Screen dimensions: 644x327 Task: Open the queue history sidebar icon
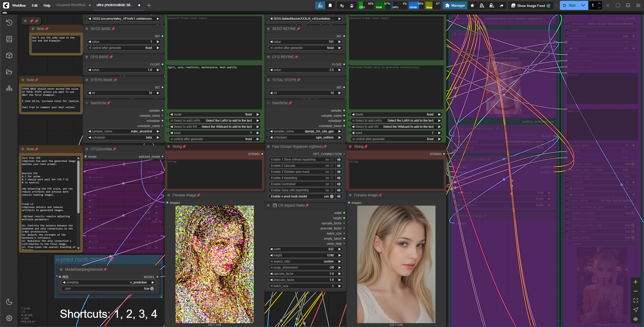coord(9,23)
